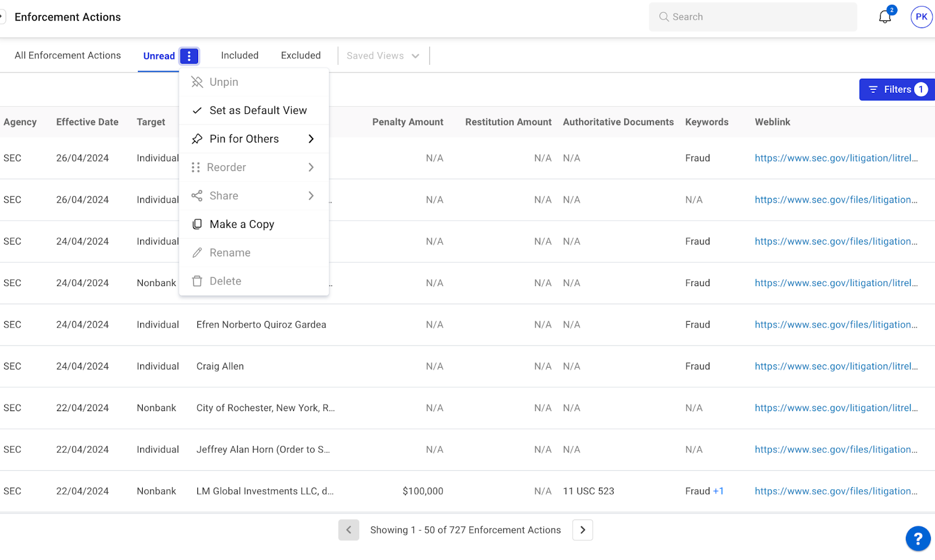Click Rename with pencil icon
Viewport: 935px width, 560px height.
[x=230, y=253]
